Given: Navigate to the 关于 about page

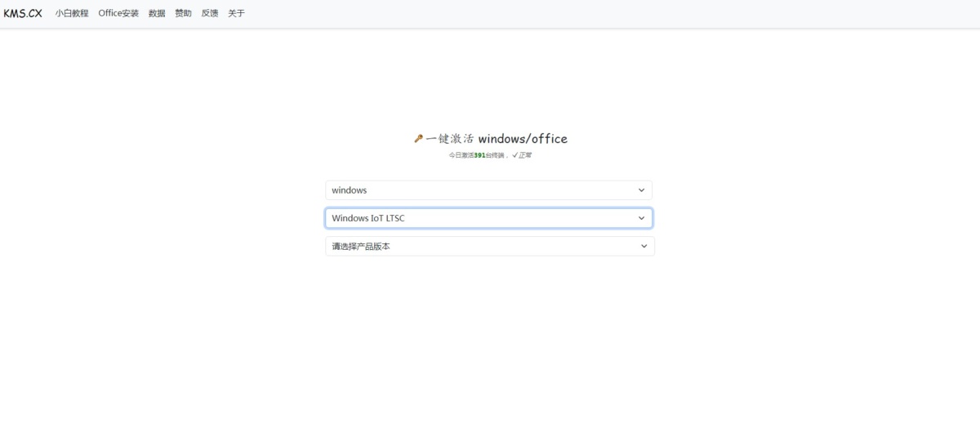Looking at the screenshot, I should coord(236,13).
